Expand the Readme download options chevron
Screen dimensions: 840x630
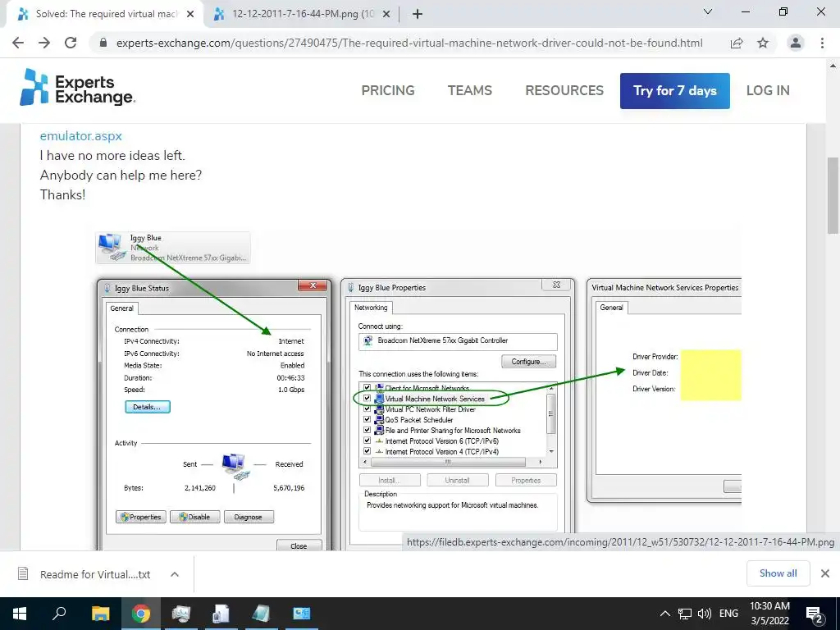pyautogui.click(x=174, y=574)
